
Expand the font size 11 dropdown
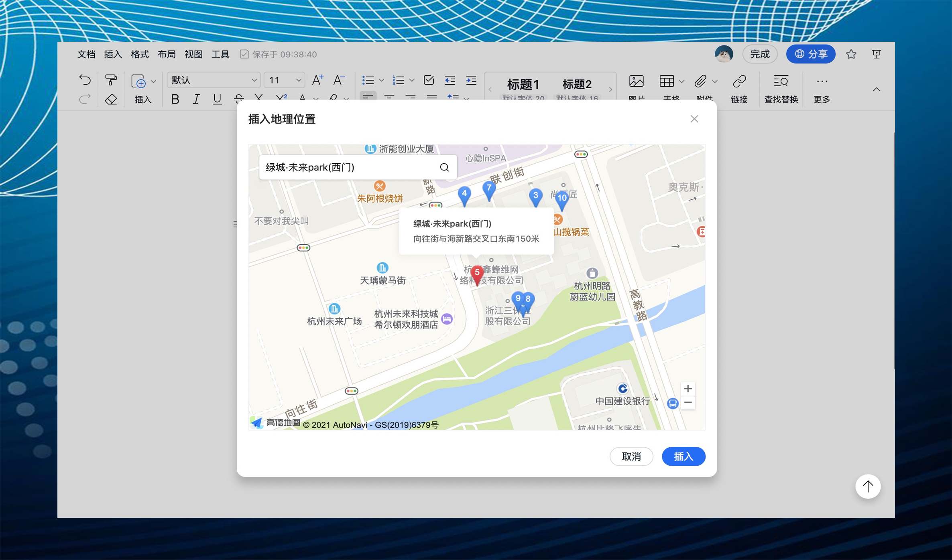(x=284, y=80)
